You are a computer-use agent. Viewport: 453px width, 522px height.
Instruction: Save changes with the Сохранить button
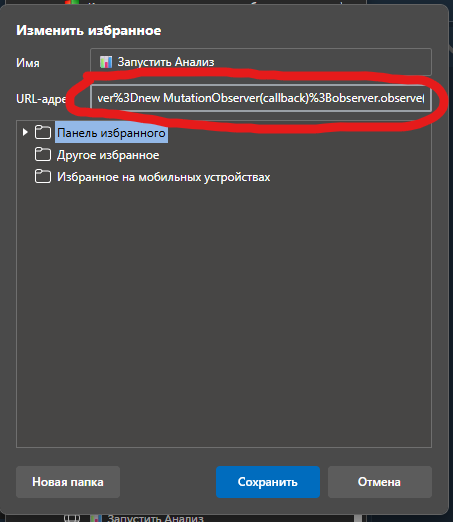point(268,482)
